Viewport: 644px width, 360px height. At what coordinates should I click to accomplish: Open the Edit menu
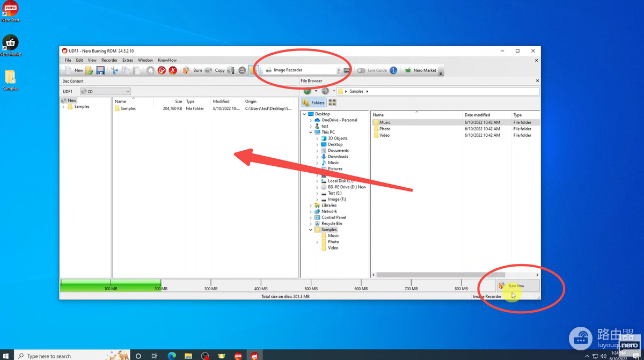coord(79,60)
